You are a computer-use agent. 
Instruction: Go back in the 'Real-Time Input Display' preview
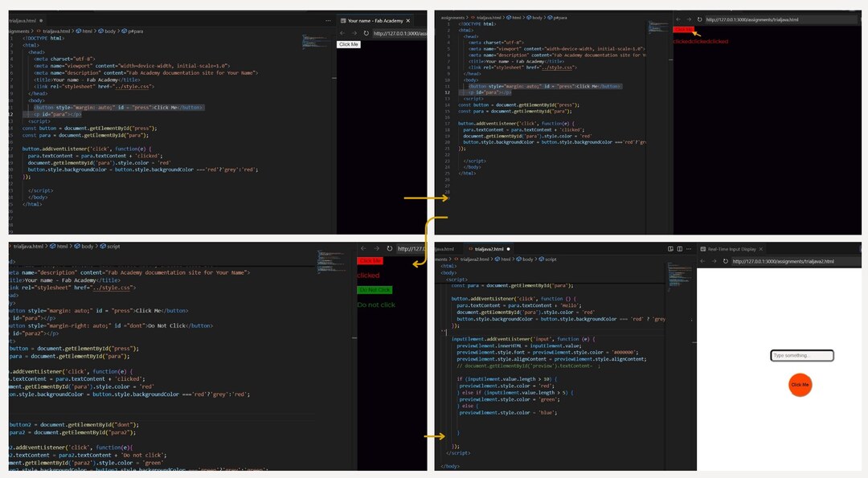(702, 261)
